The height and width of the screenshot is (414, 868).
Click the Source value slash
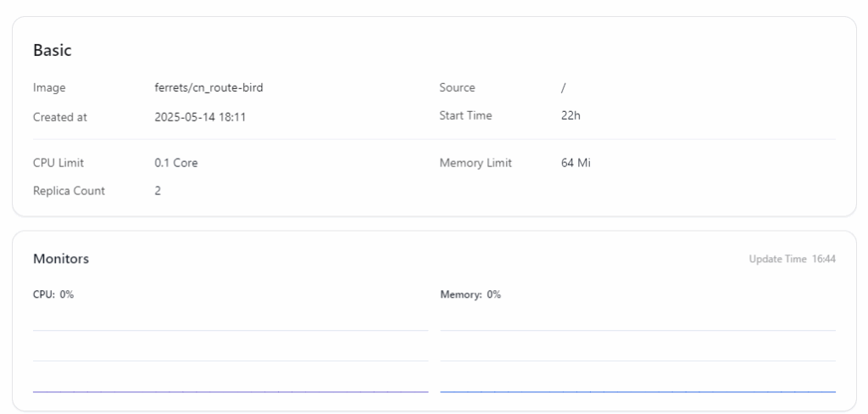(564, 87)
